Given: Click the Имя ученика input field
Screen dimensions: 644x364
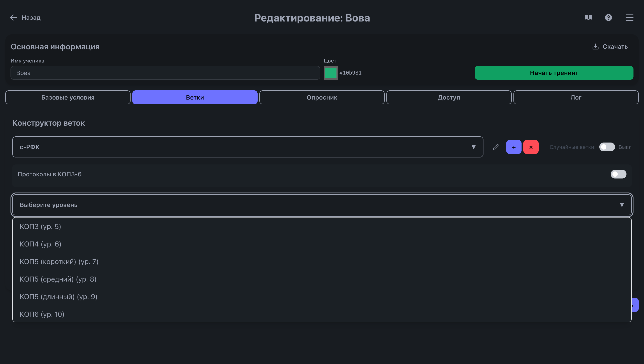Looking at the screenshot, I should (x=165, y=73).
